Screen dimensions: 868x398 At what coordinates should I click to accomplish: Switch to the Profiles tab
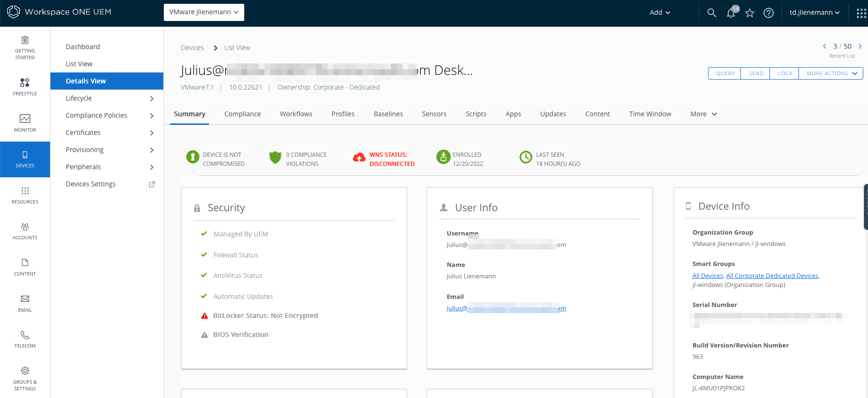[x=343, y=114]
